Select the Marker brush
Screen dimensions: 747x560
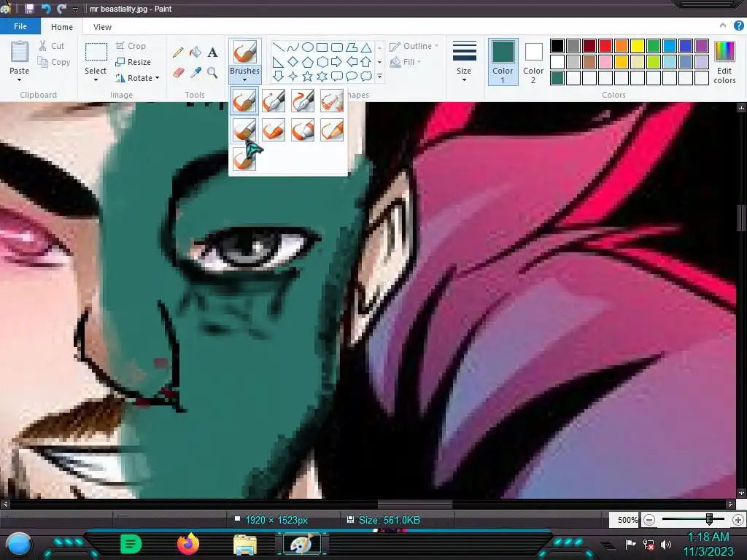click(303, 130)
